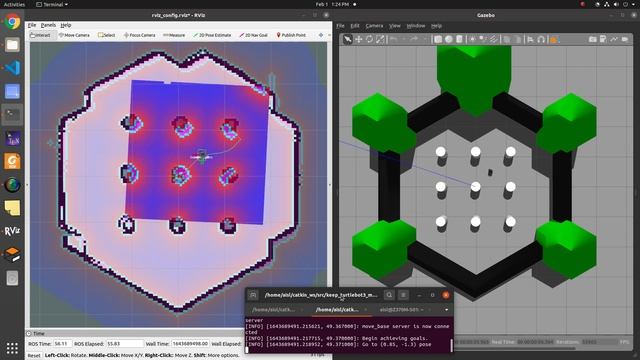640x360 pixels.
Task: Open the Gazebo Window menu
Action: [x=416, y=26]
